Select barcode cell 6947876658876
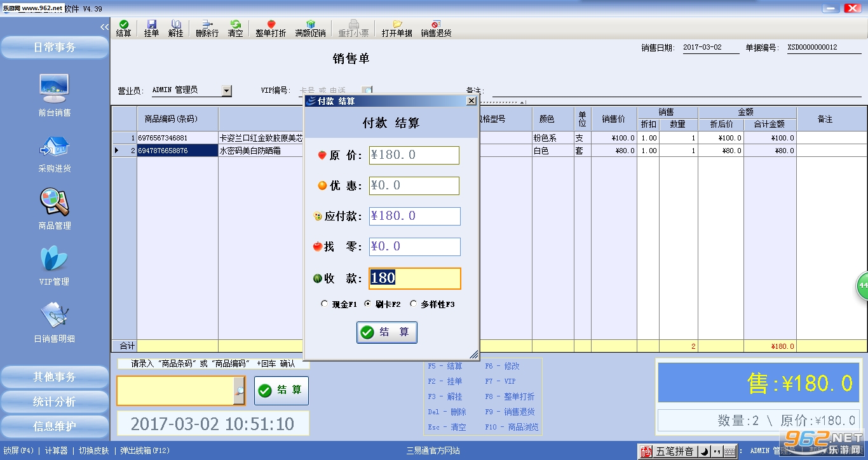Viewport: 868px width, 460px height. click(178, 151)
